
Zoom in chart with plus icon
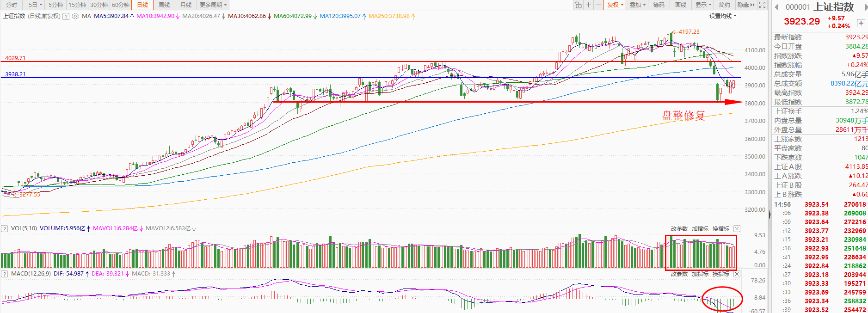[588, 5]
